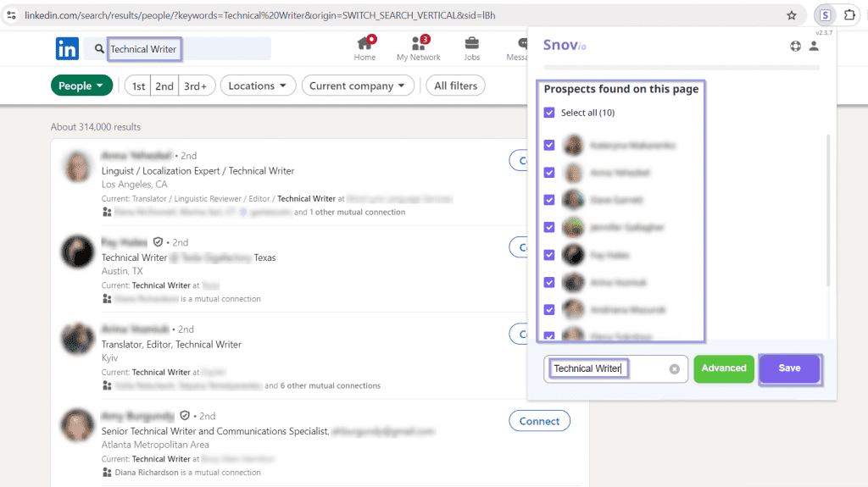Click fifth prospect avatar in Snov.io list
The width and height of the screenshot is (868, 487).
coord(573,255)
